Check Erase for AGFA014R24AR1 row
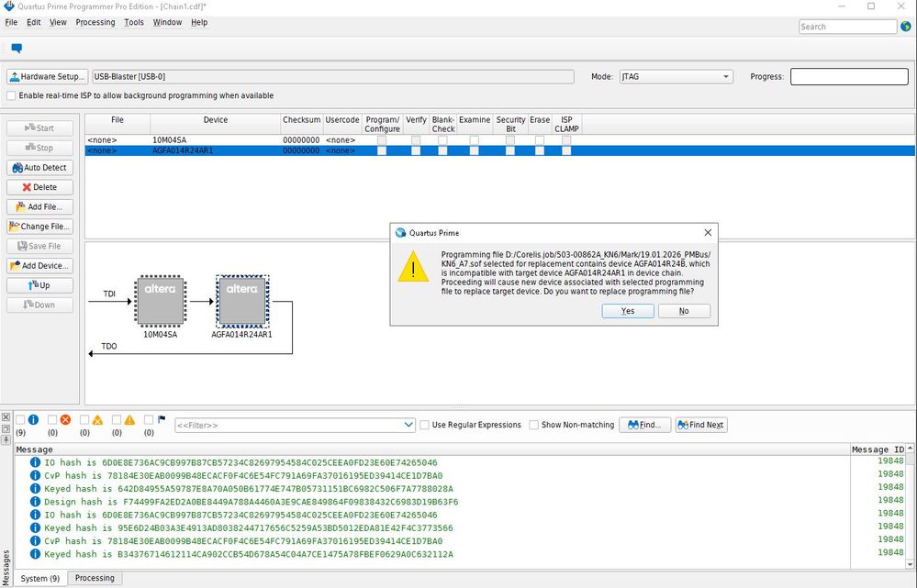 pos(540,150)
